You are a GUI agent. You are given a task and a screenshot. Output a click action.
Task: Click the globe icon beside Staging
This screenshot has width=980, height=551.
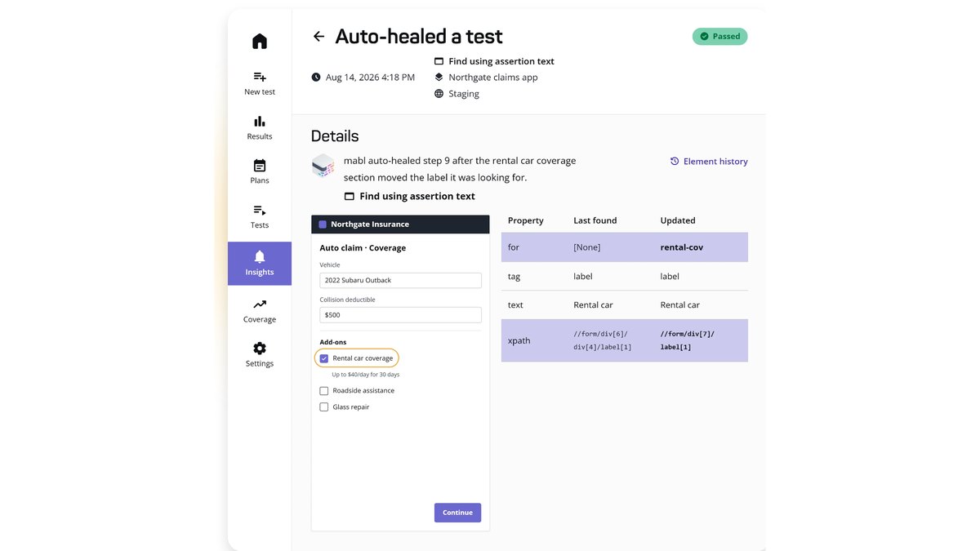[439, 94]
